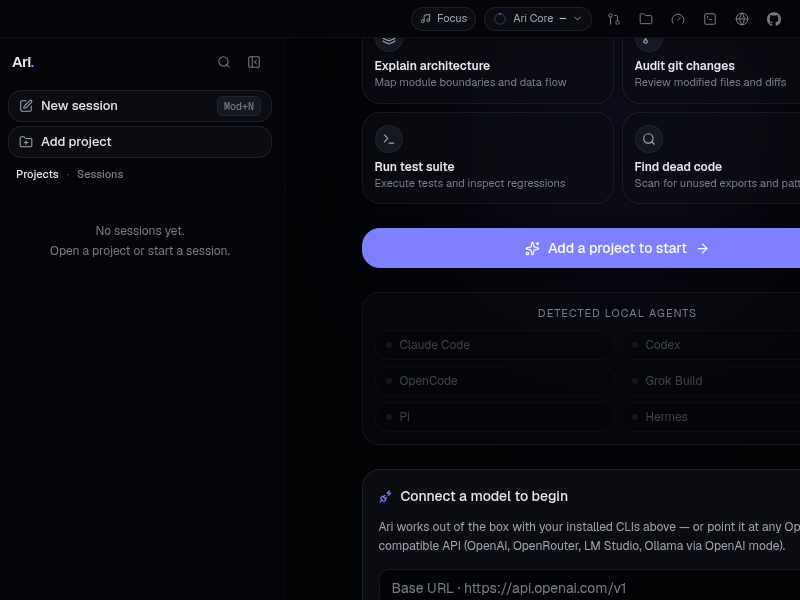Focus the Base URL input field
The image size is (800, 600).
point(590,585)
